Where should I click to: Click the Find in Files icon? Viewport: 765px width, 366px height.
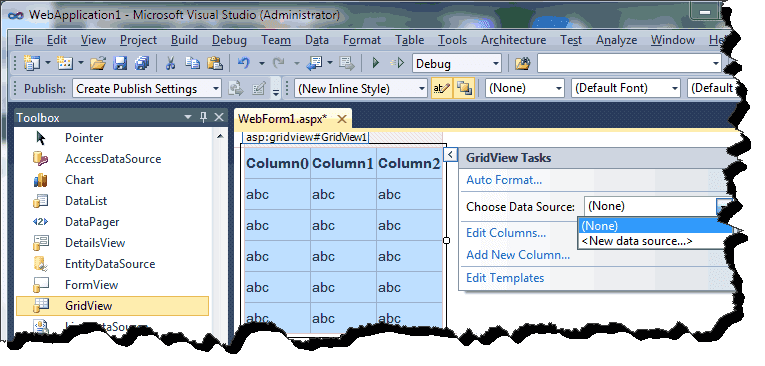[523, 63]
